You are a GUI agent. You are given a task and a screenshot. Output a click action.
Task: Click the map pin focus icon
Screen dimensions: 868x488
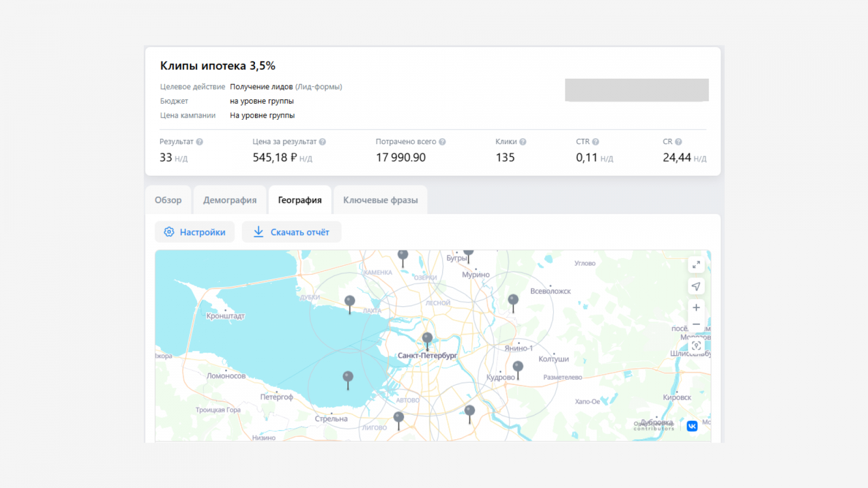click(x=696, y=345)
